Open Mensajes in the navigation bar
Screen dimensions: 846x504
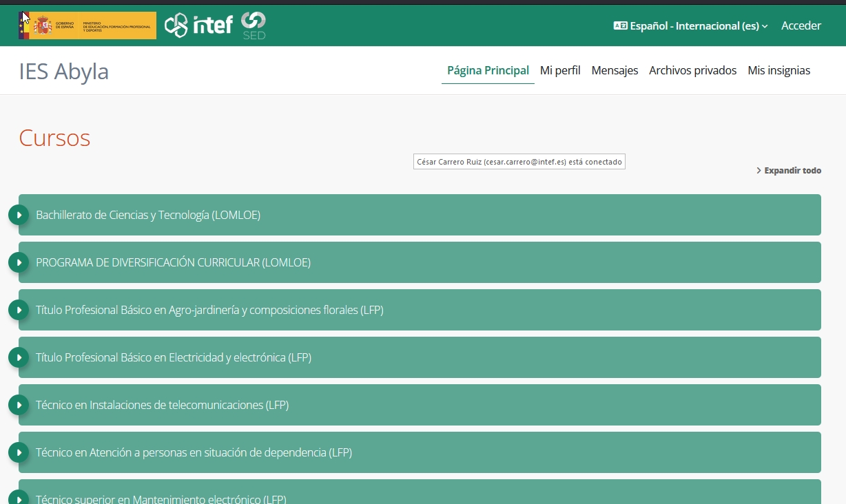615,70
